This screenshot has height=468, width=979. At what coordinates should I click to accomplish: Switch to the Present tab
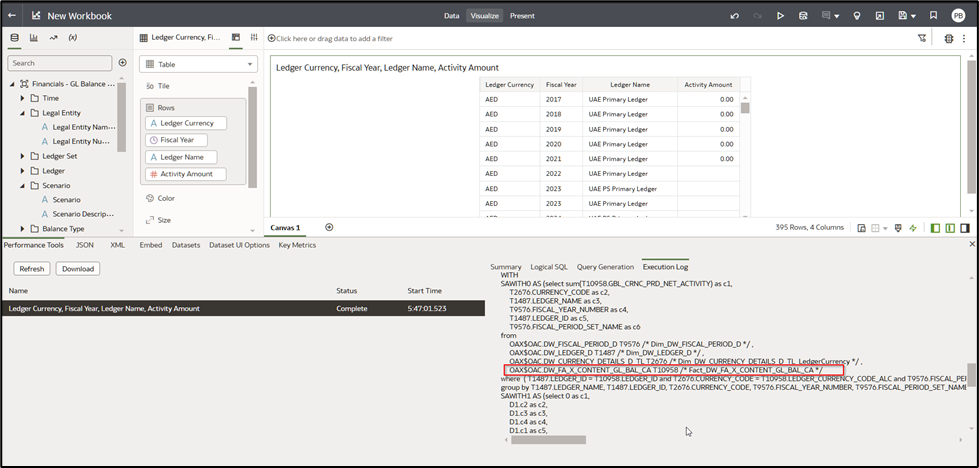[x=522, y=16]
